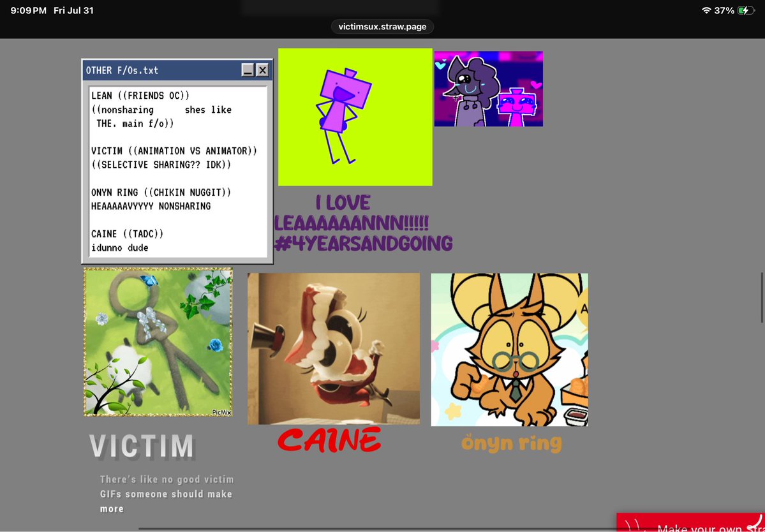Tap the Fri Jul 31 date
Screen dimensions: 765x532
pyautogui.click(x=73, y=10)
